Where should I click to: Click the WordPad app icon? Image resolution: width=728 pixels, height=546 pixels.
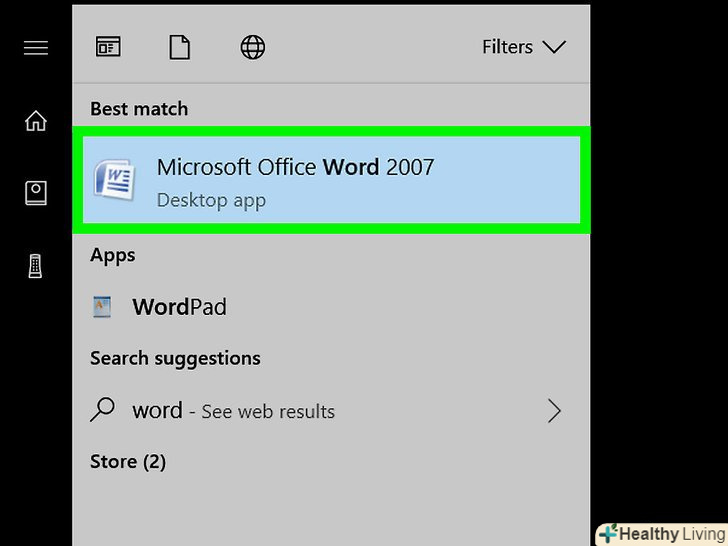coord(102,307)
